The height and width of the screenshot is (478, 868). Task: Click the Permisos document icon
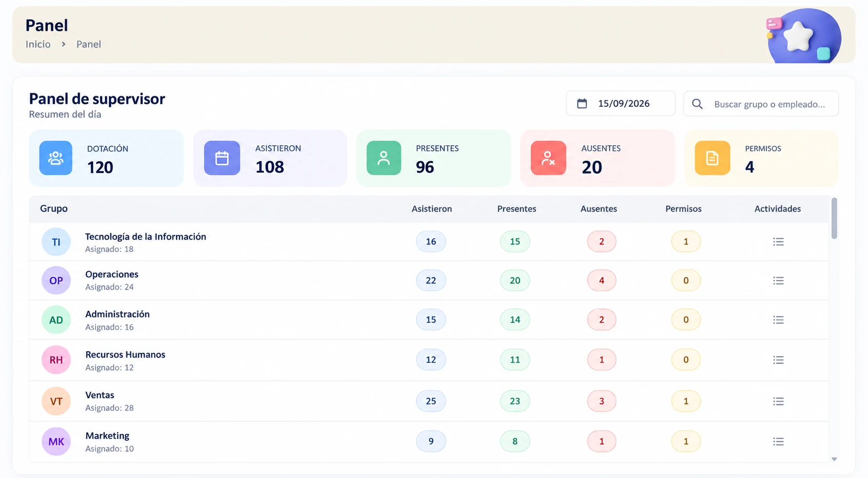tap(712, 158)
